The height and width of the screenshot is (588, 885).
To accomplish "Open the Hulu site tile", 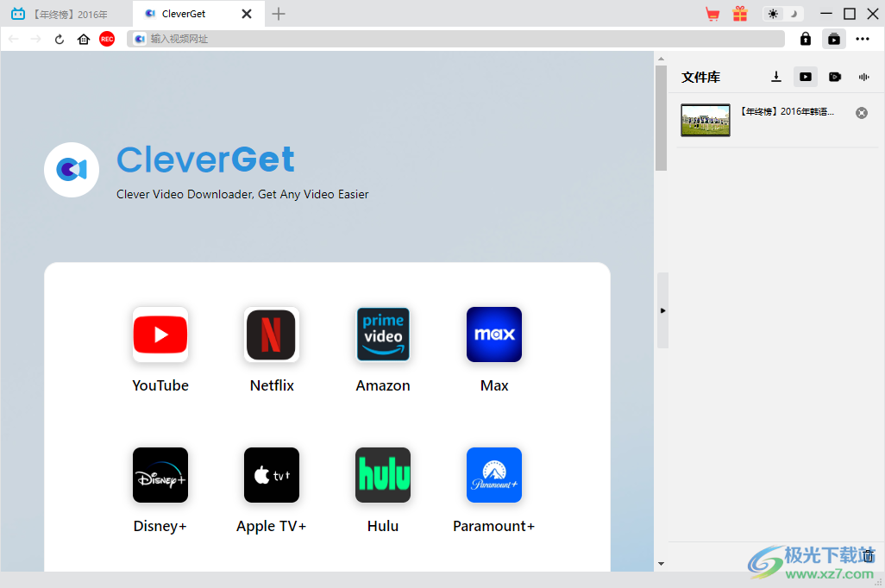I will tap(383, 475).
